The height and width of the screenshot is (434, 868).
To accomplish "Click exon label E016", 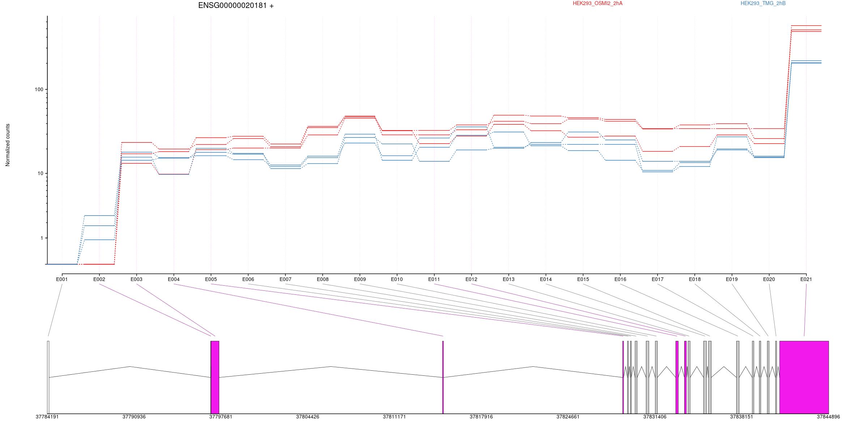I will (620, 279).
